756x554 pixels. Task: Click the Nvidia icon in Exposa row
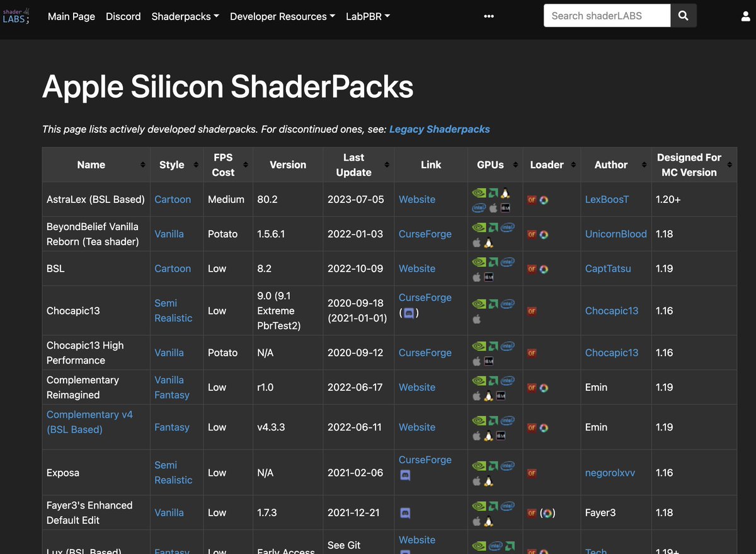pos(479,466)
